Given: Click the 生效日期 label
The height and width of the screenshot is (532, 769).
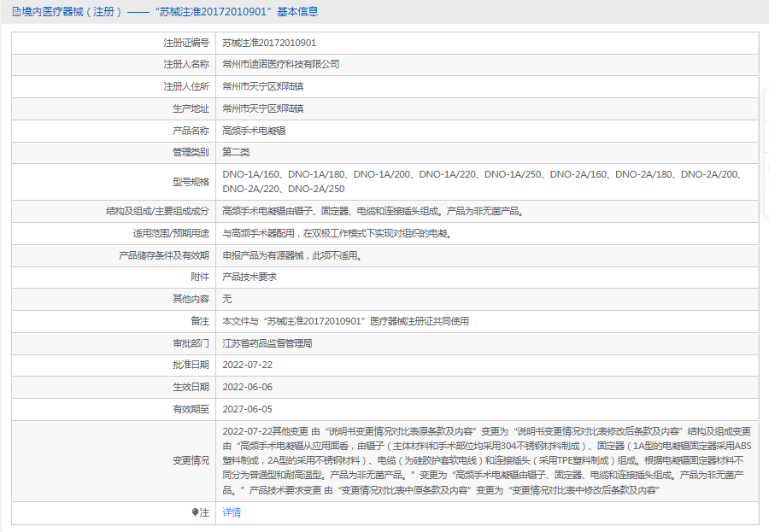Looking at the screenshot, I should pyautogui.click(x=191, y=387).
